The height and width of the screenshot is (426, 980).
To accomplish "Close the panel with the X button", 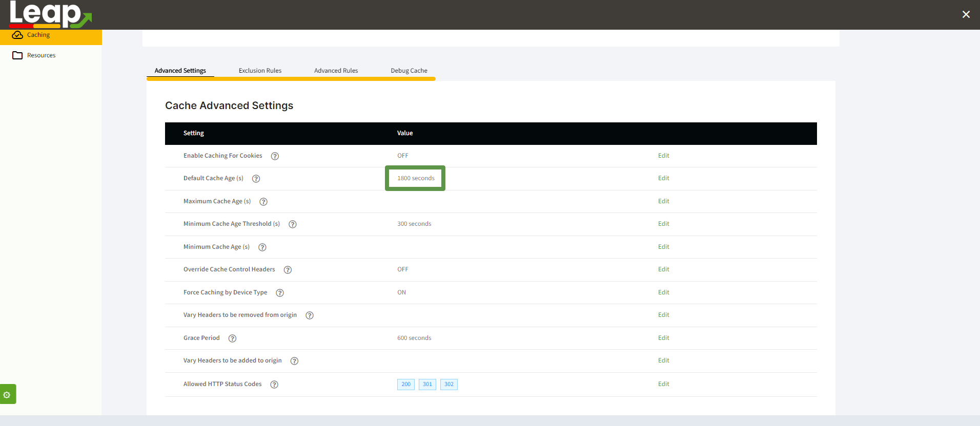I will click(966, 14).
